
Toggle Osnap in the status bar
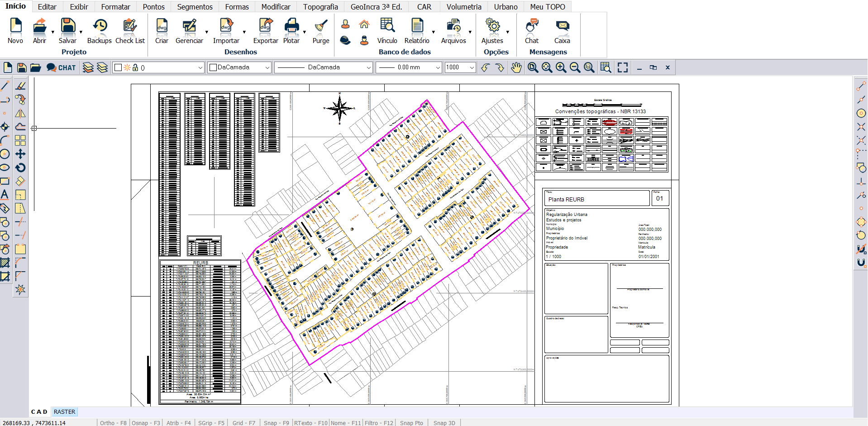click(146, 423)
